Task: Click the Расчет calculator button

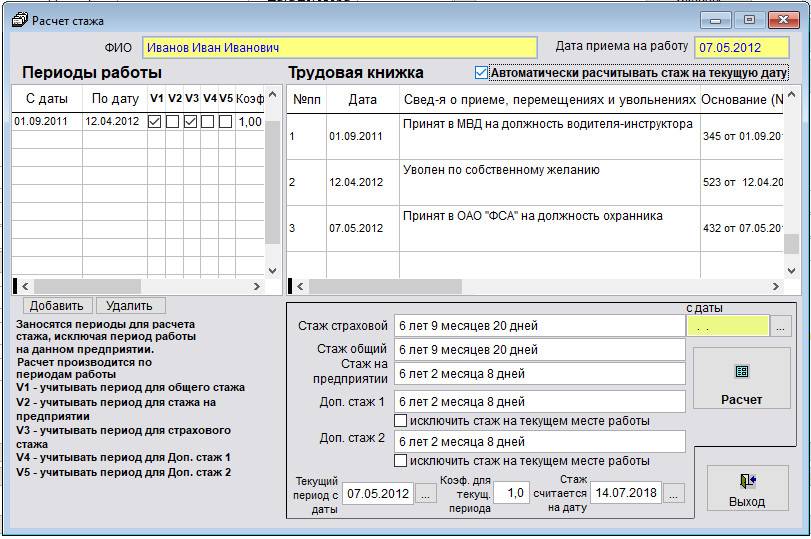Action: (741, 382)
